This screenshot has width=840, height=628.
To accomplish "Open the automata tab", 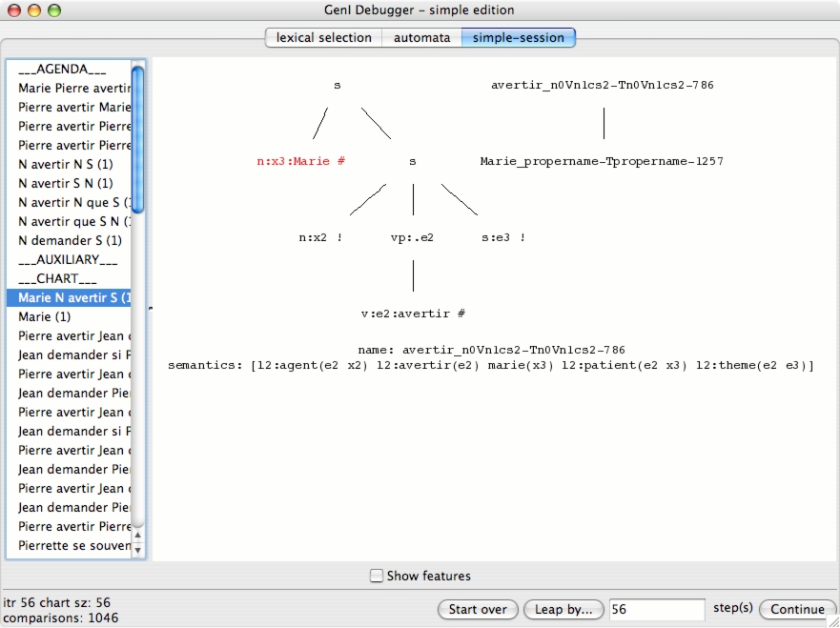I will pos(421,37).
